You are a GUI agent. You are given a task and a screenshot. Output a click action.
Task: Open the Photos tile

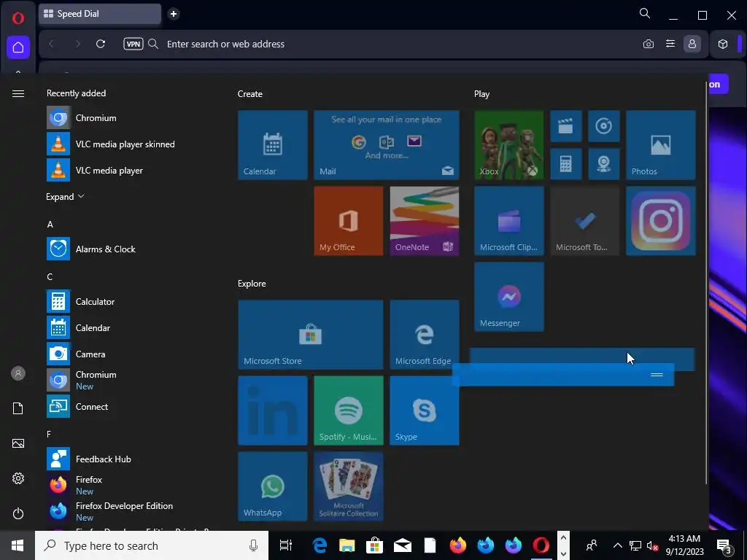click(x=661, y=145)
